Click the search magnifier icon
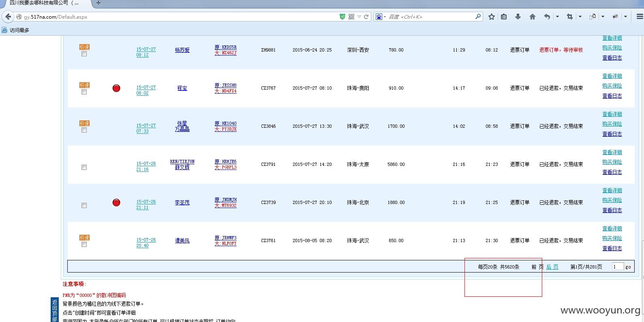This screenshot has height=322, width=644. pos(478,17)
